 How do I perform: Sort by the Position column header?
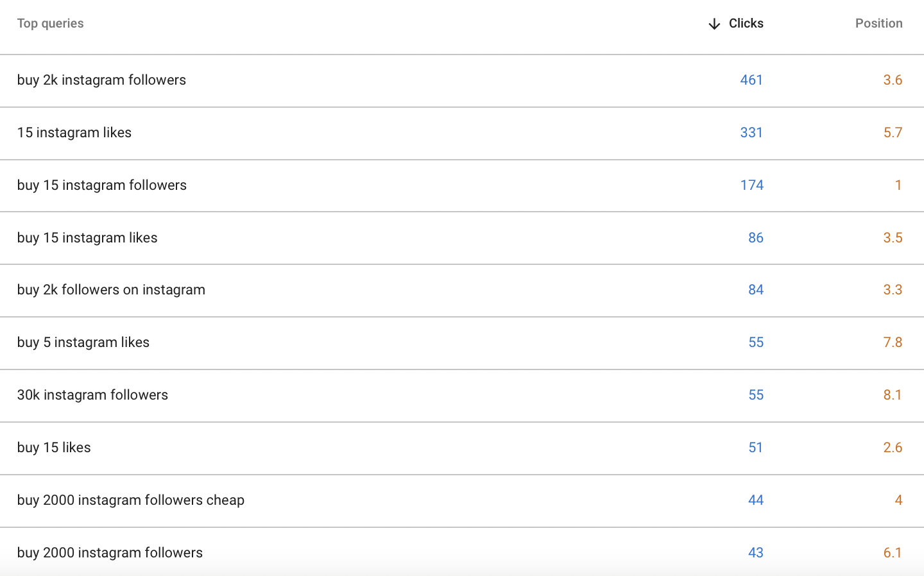(x=878, y=24)
